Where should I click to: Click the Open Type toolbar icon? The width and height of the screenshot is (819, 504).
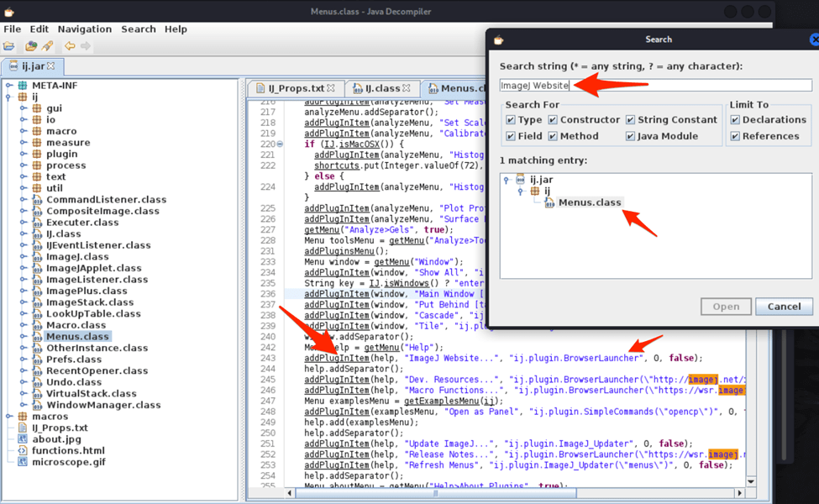[31, 46]
